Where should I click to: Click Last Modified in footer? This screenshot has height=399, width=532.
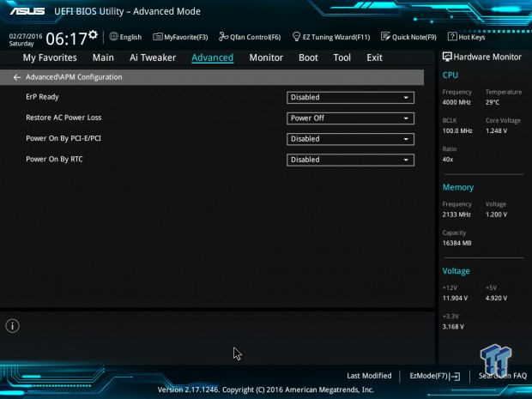tap(369, 376)
